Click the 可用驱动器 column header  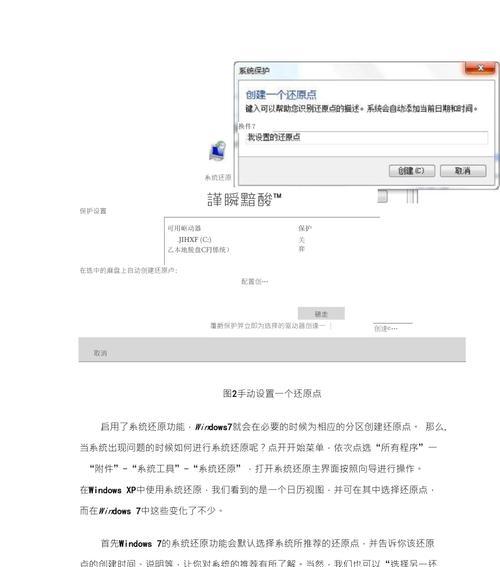tap(184, 228)
